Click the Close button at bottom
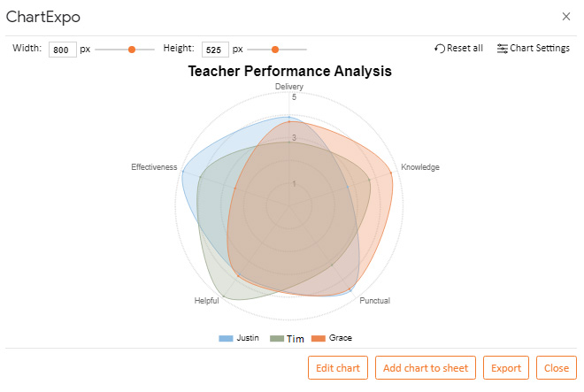584x392 pixels. 557,368
